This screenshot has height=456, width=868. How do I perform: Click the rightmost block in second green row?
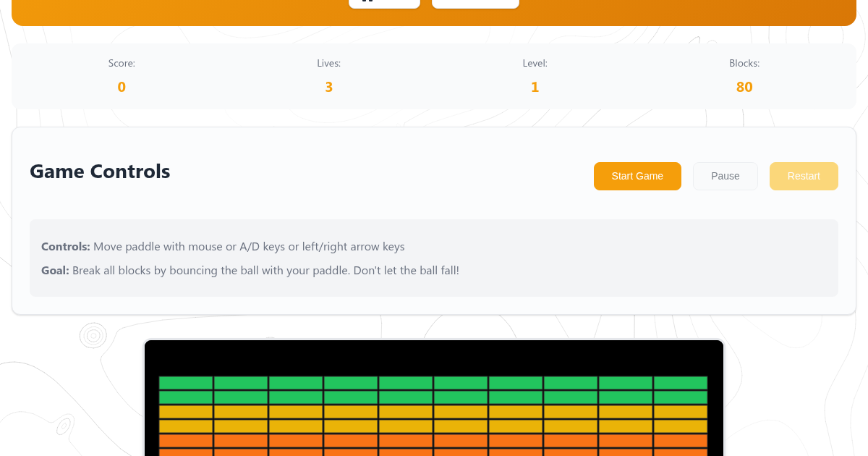coord(680,397)
